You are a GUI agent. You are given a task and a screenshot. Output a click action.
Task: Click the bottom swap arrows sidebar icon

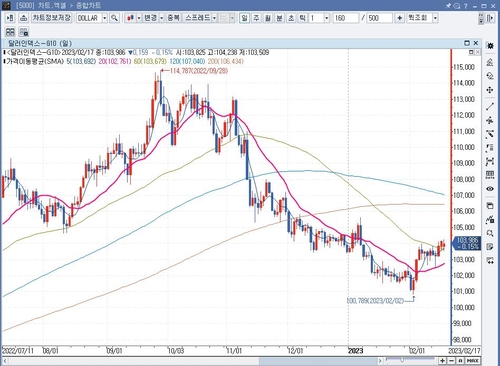click(490, 260)
